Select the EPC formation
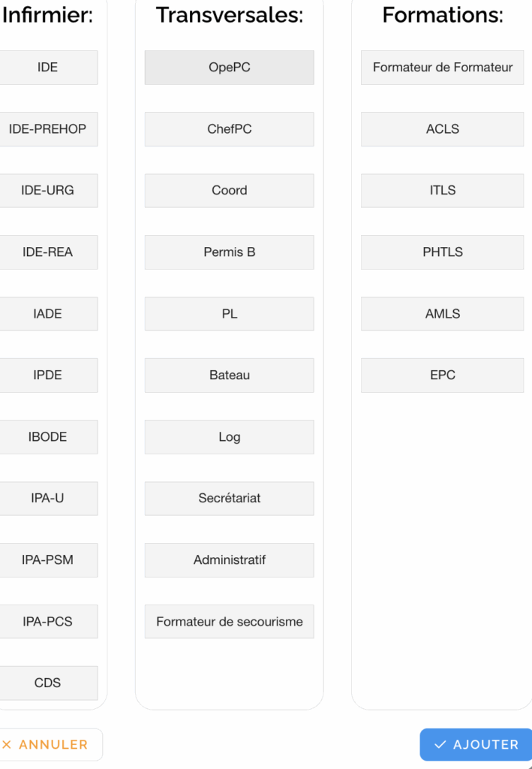The image size is (532, 769). [x=442, y=375]
